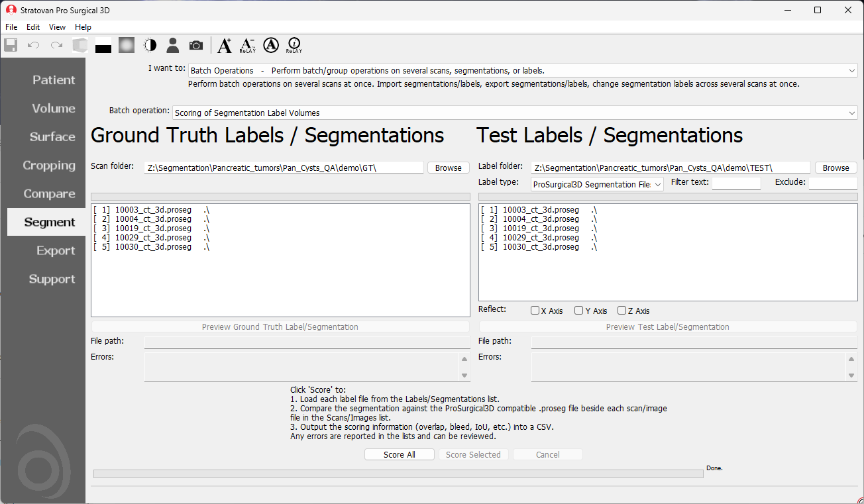864x504 pixels.
Task: Click the save floppy disk icon
Action: coord(11,45)
